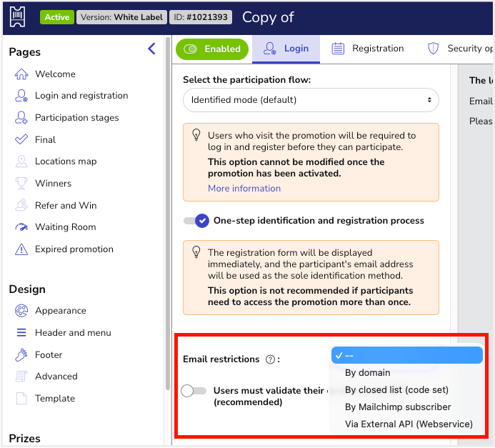This screenshot has width=495, height=448.
Task: Click the Winners trophy icon
Action: tap(21, 184)
